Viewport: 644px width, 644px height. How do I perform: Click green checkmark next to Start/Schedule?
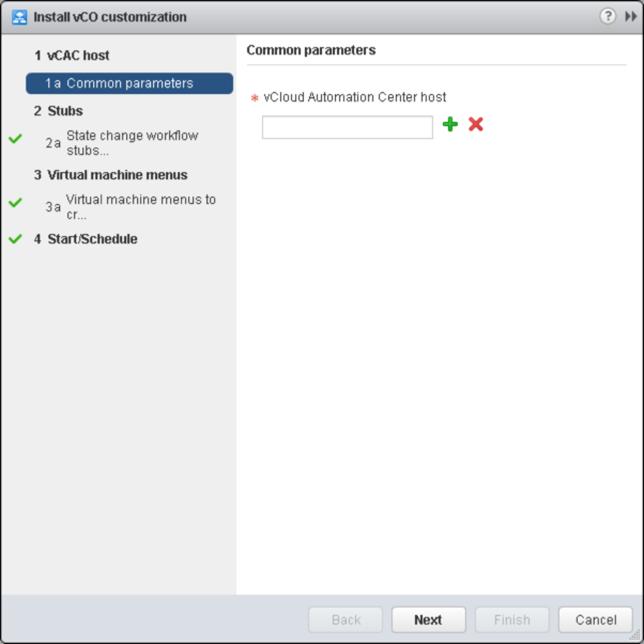[x=16, y=239]
